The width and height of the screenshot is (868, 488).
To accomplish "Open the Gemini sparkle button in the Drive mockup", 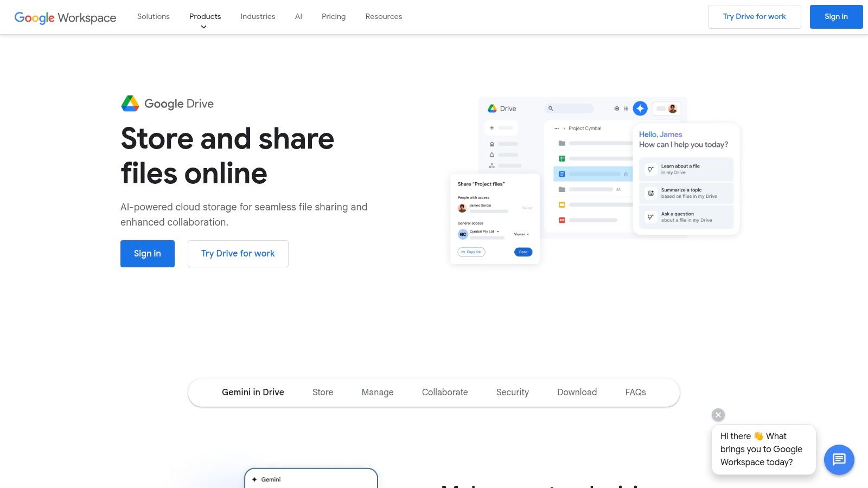I will click(640, 108).
